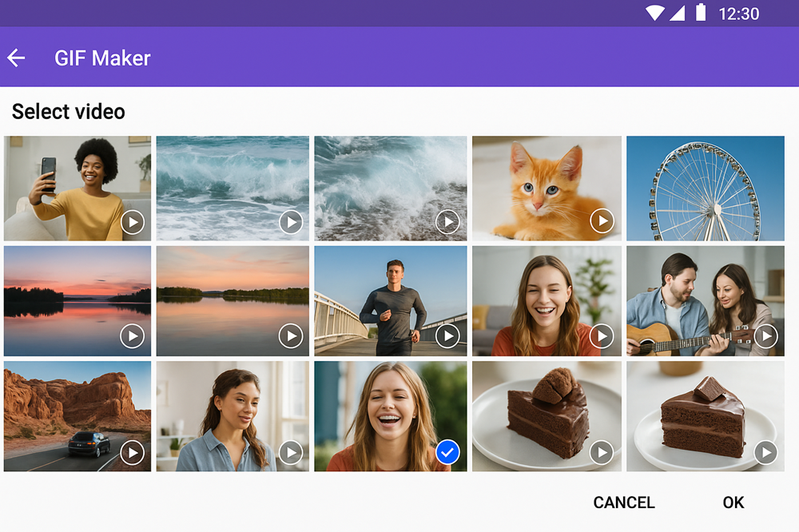
Task: Select the Ferris wheel video thumbnail
Action: pyautogui.click(x=705, y=188)
